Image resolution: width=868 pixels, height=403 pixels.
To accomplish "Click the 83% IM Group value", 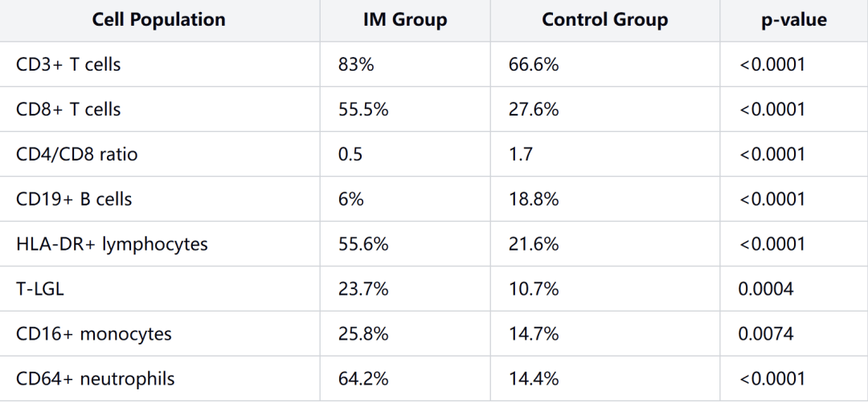I will [356, 65].
